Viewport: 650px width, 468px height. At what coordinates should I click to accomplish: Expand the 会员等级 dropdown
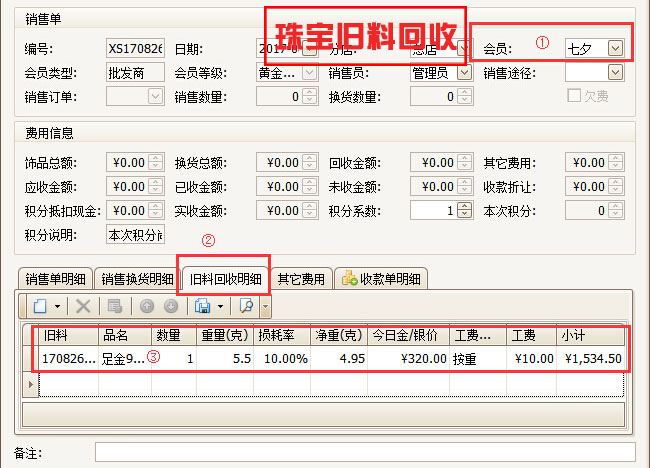[x=310, y=72]
